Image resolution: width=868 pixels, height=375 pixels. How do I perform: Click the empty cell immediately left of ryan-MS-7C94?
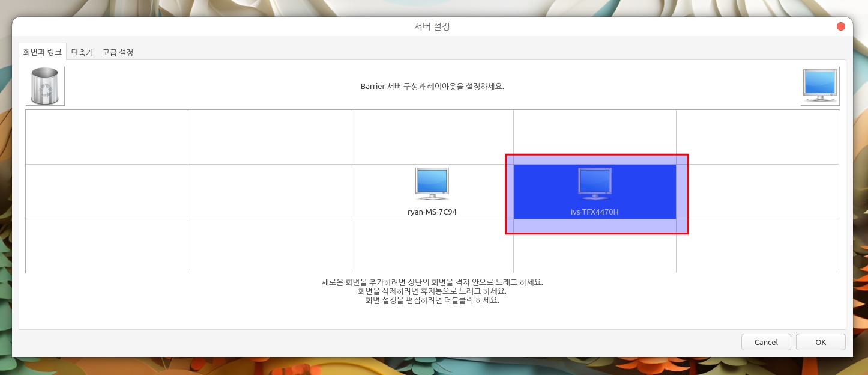point(269,191)
